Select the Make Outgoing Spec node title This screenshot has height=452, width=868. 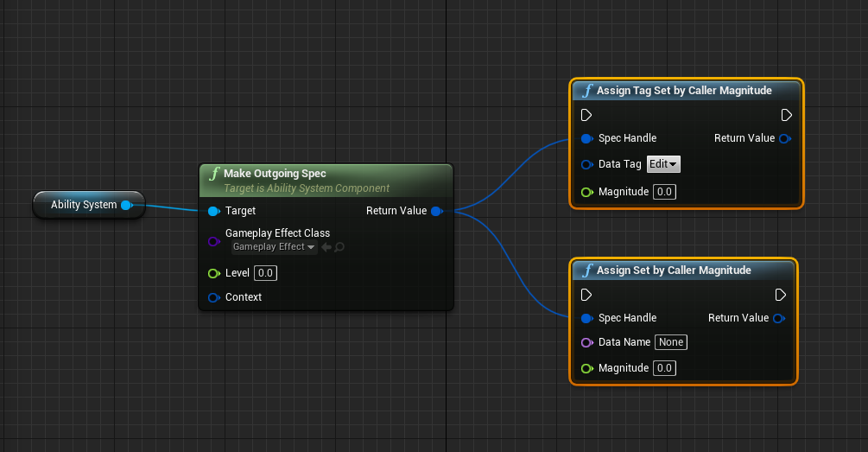click(275, 174)
